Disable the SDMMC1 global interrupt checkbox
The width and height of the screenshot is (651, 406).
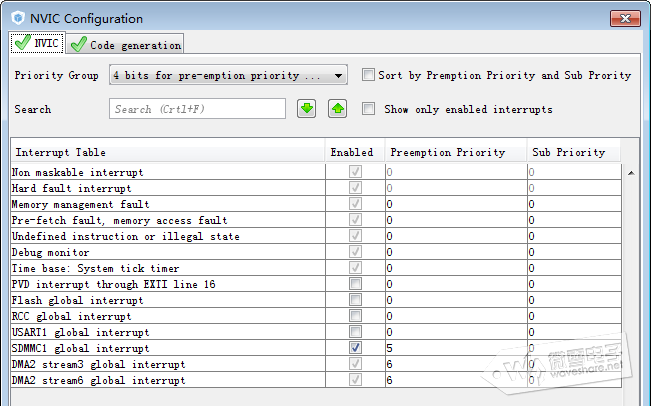pos(355,348)
